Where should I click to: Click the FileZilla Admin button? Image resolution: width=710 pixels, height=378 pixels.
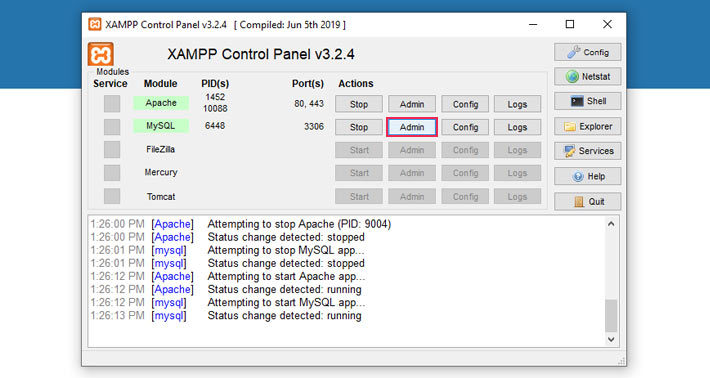[412, 150]
